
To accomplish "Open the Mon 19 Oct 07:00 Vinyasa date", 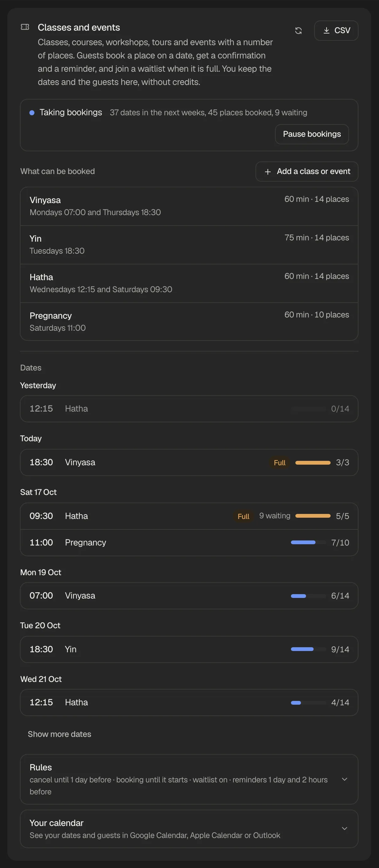I will pyautogui.click(x=189, y=596).
